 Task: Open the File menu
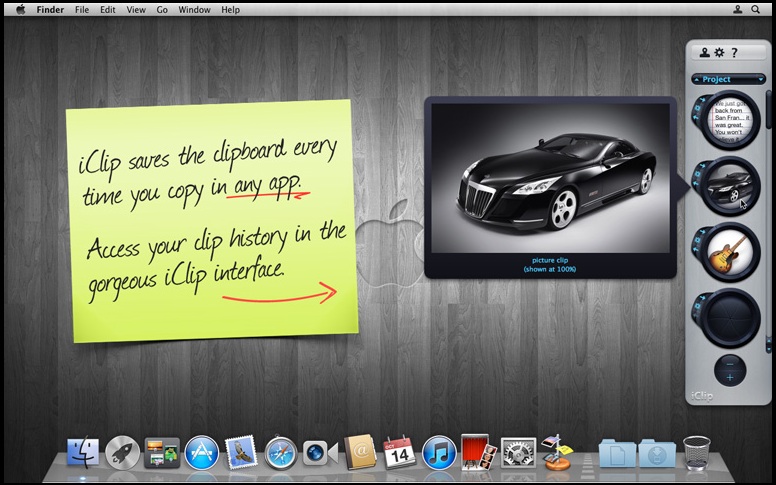(82, 9)
